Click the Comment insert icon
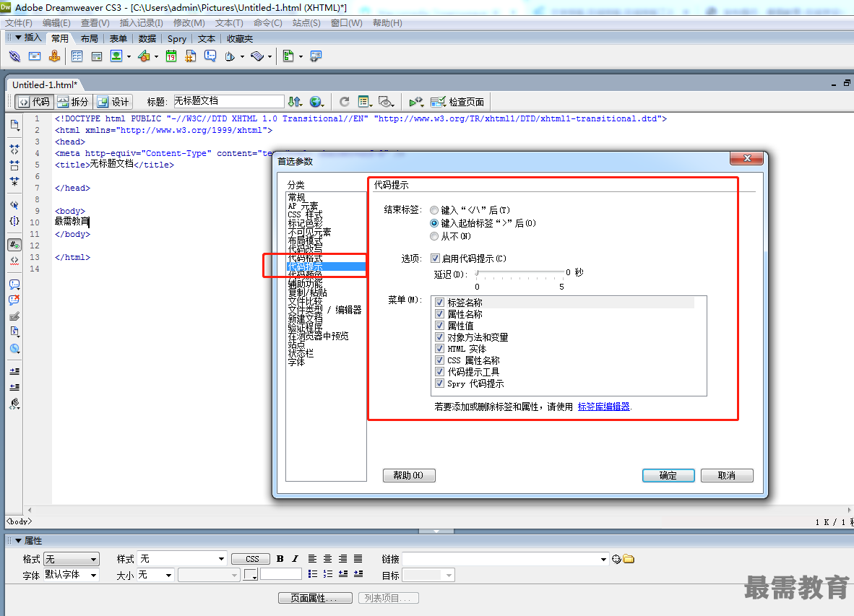 coord(210,56)
